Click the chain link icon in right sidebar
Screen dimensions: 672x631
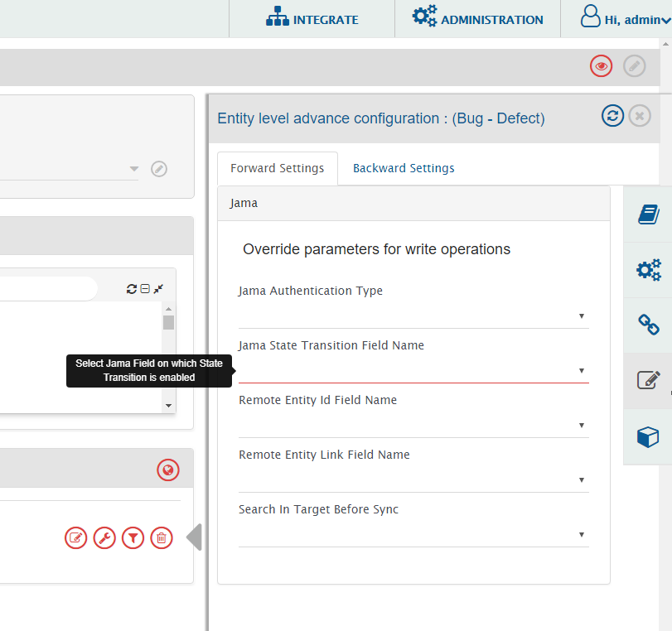point(648,325)
